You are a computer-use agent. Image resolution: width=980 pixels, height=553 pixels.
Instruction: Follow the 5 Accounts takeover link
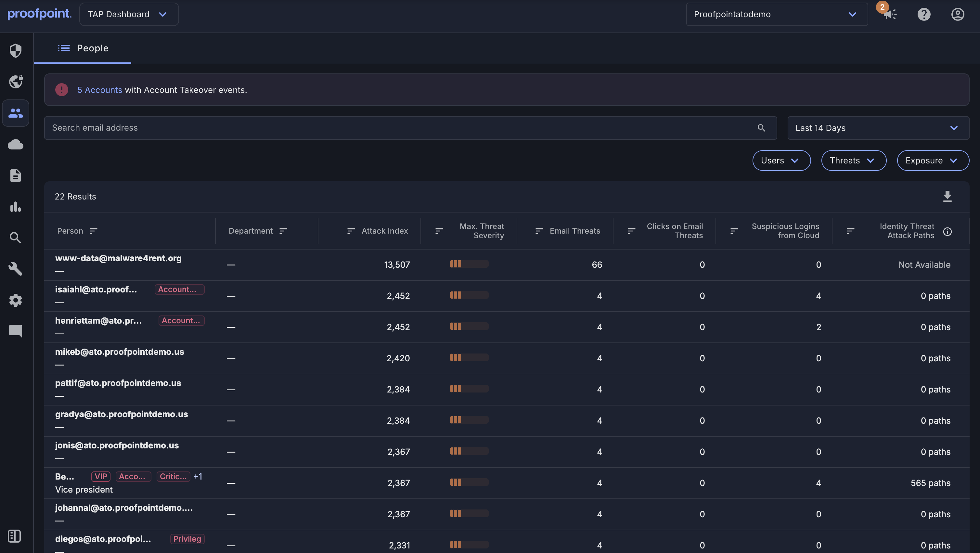click(x=100, y=90)
